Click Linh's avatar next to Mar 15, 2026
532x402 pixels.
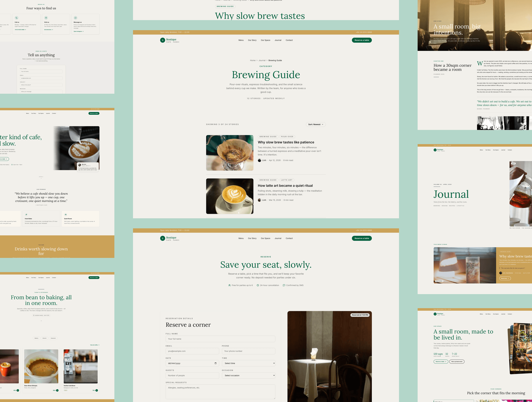click(x=259, y=200)
